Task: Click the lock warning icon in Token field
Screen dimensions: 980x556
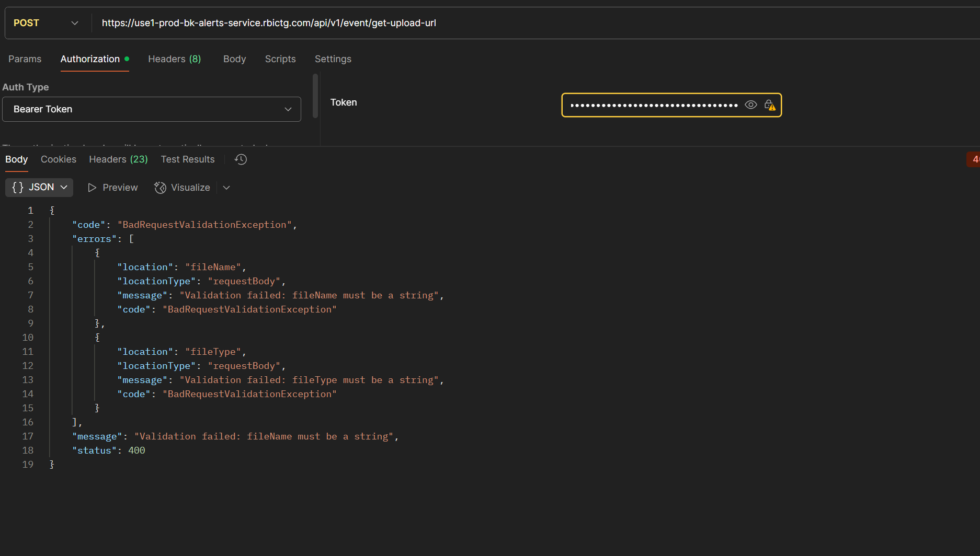Action: pyautogui.click(x=770, y=105)
